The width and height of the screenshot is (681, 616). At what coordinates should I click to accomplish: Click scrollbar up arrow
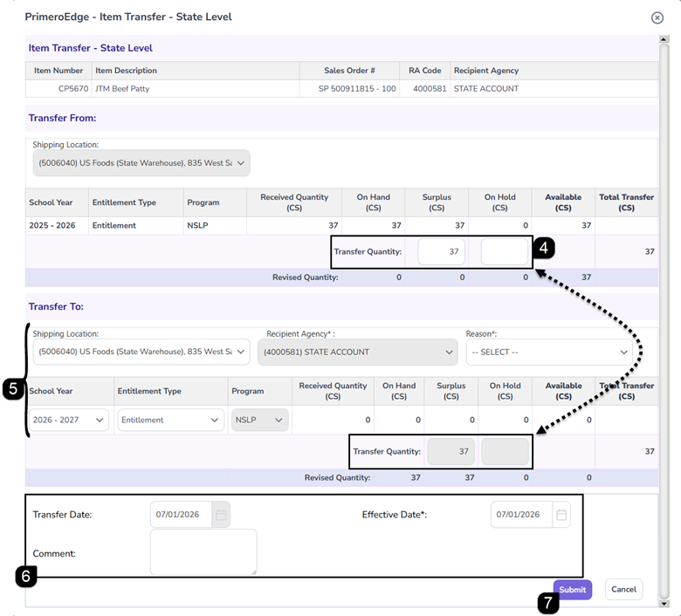[x=664, y=39]
